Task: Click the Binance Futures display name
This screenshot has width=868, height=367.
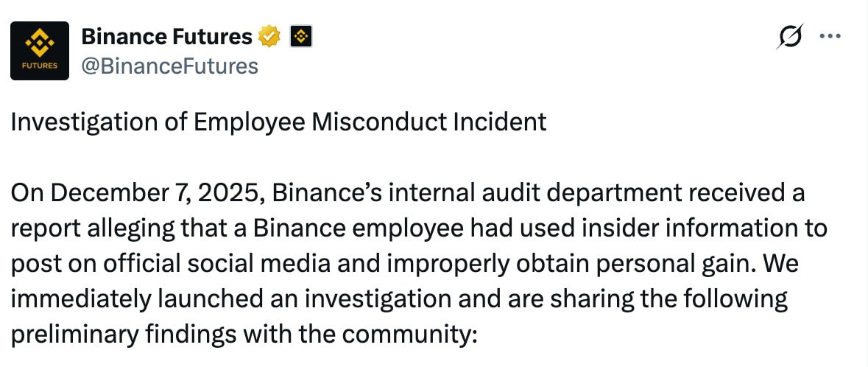Action: pyautogui.click(x=166, y=36)
